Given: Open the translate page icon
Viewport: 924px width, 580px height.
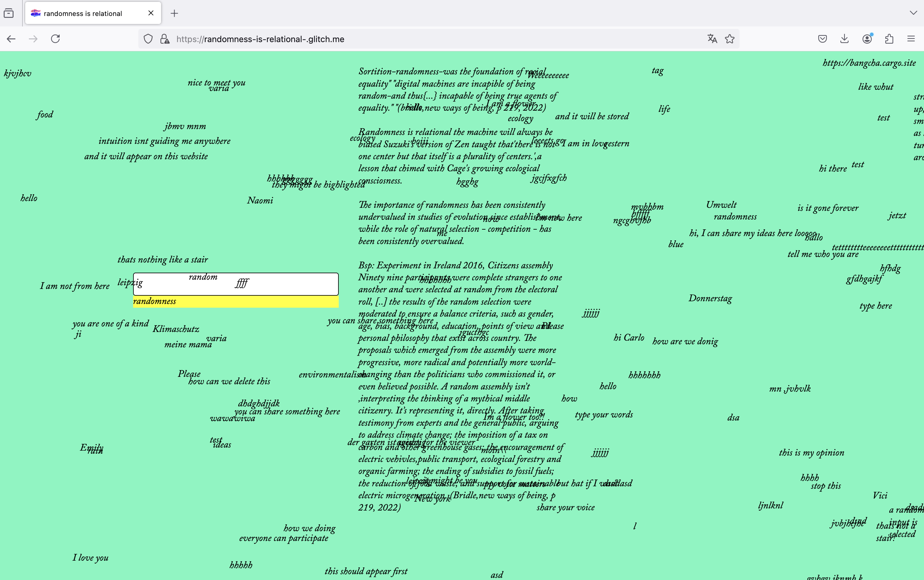Looking at the screenshot, I should pos(712,39).
